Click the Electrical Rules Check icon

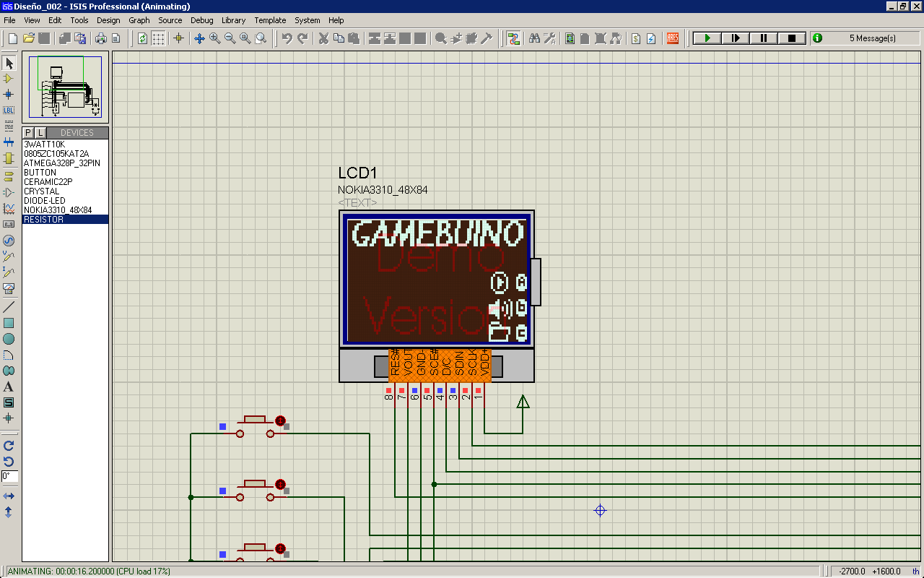coord(650,38)
